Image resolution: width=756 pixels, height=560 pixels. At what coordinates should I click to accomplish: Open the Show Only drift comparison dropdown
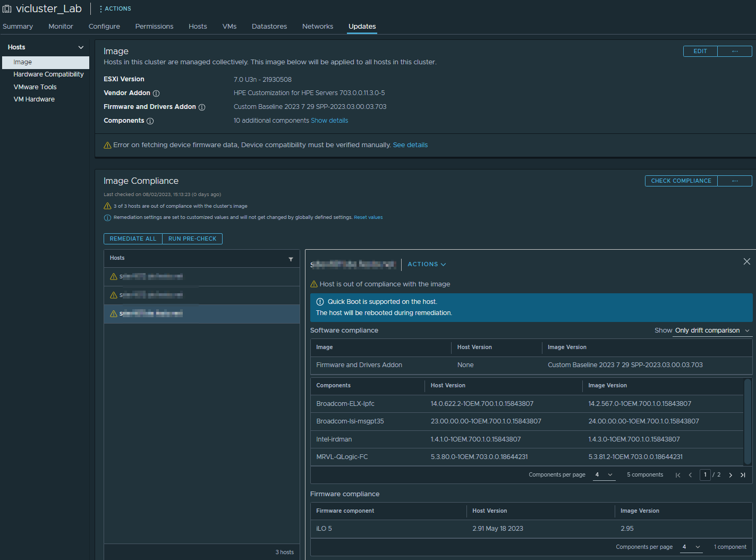(x=712, y=330)
